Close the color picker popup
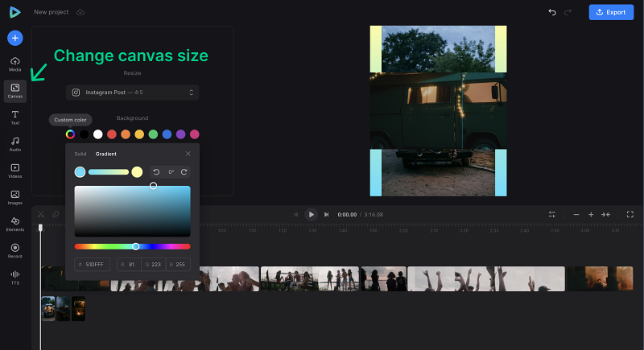644x350 pixels. [x=188, y=154]
